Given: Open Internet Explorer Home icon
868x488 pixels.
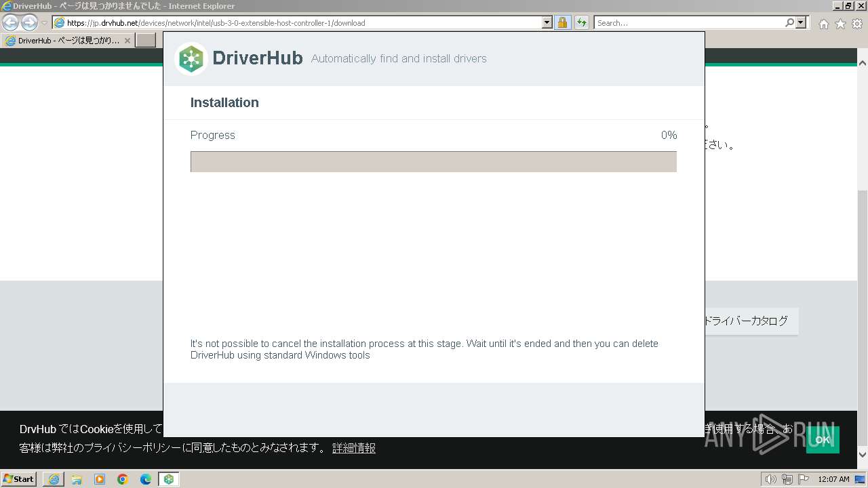Looking at the screenshot, I should pos(823,24).
